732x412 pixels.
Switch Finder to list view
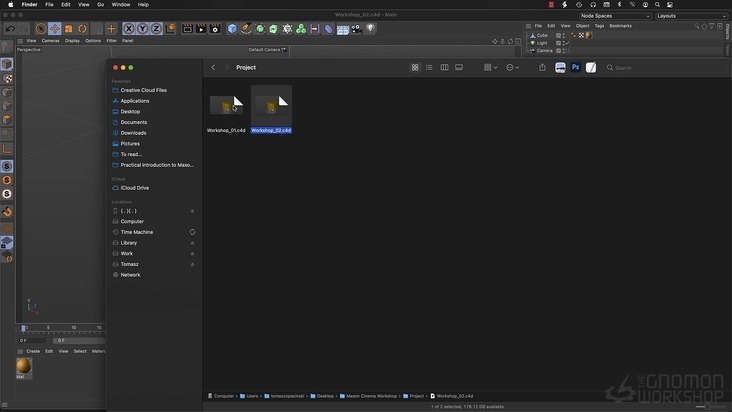(x=429, y=68)
